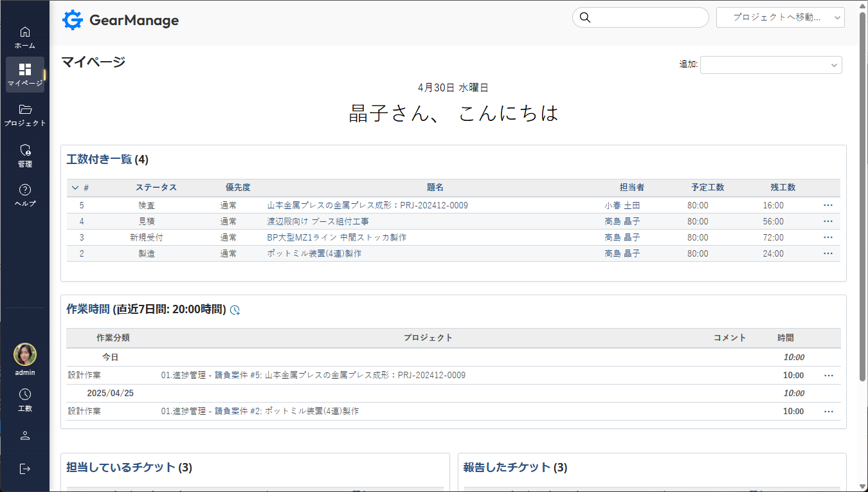
Task: Sort by the ステータス column header
Action: coord(156,188)
